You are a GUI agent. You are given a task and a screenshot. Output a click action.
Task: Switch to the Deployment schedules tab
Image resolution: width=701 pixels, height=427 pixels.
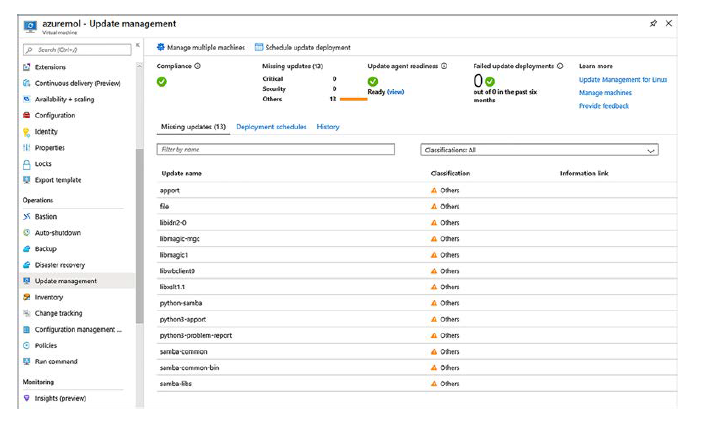click(x=271, y=127)
